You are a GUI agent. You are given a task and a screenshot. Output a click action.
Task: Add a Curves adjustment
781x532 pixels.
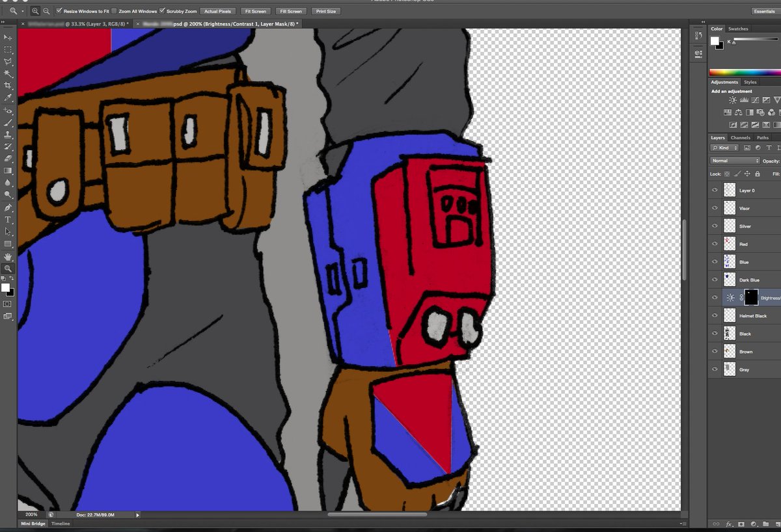tap(755, 100)
